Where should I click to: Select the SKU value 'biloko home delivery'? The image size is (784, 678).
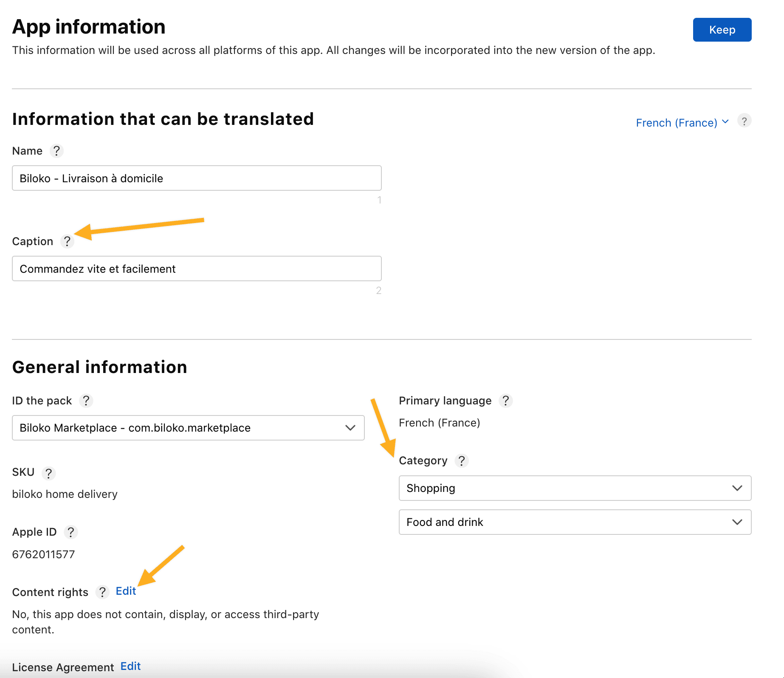pos(65,494)
